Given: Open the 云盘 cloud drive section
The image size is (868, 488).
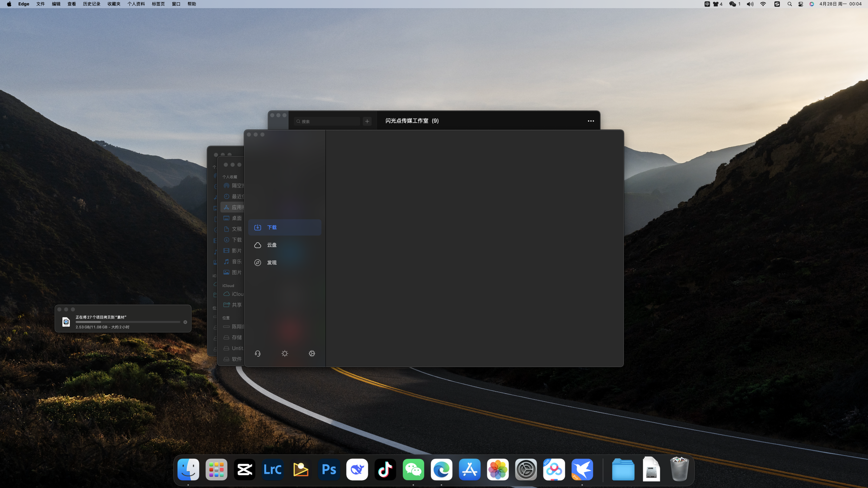Looking at the screenshot, I should pos(271,245).
